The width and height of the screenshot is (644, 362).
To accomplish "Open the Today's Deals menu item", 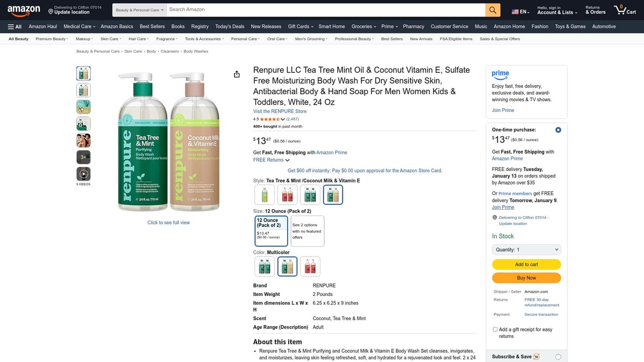I will tap(230, 26).
